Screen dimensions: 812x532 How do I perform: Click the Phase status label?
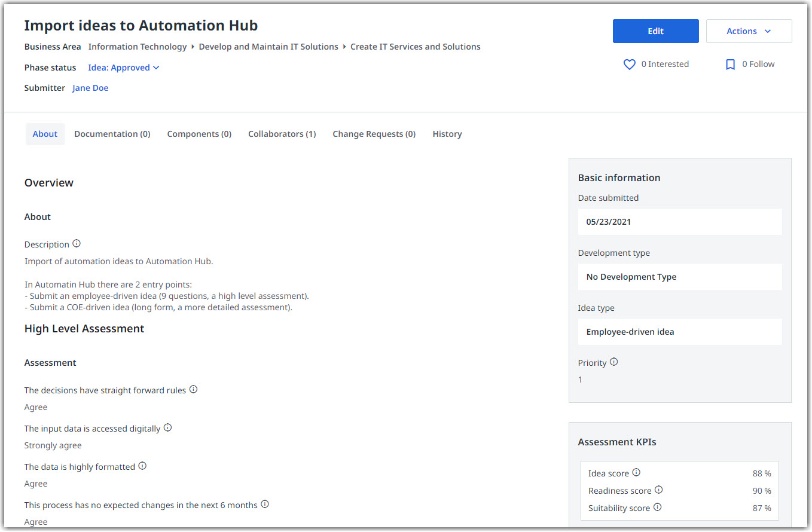click(x=50, y=68)
